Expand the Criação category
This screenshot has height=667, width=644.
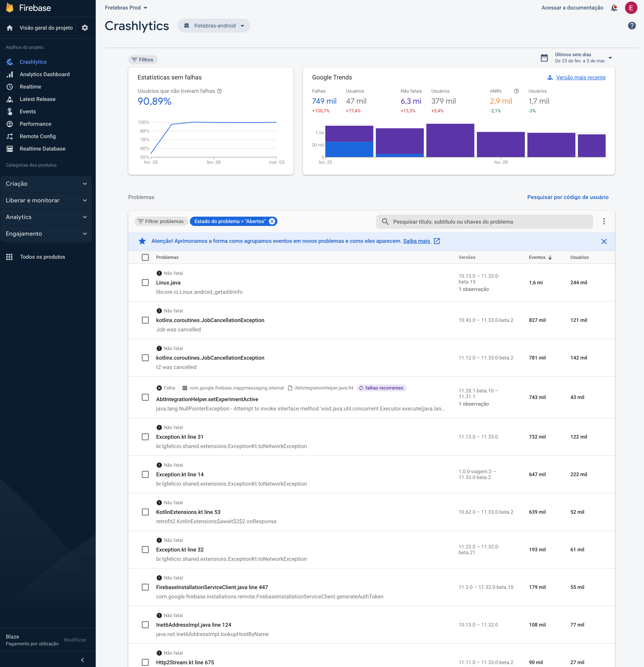pos(46,184)
